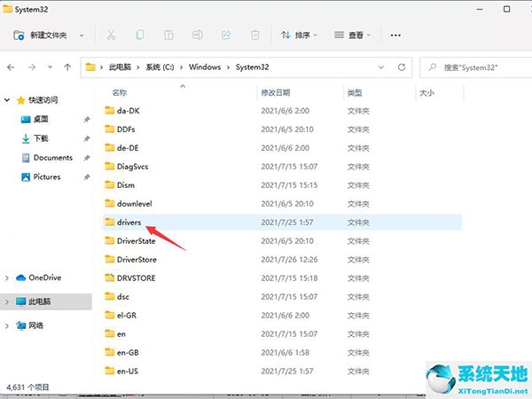Click the address bar folder icon
Viewport: 532px width, 399px height.
pos(90,67)
